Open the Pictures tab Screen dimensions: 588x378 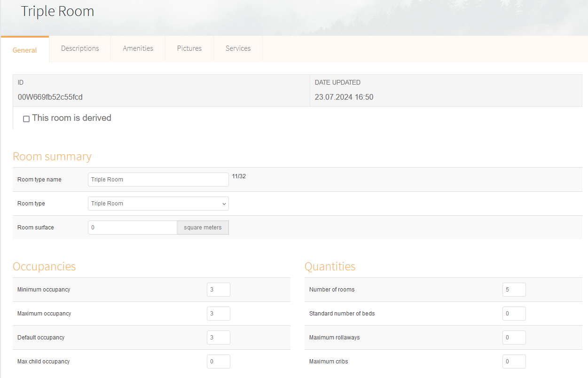click(x=189, y=48)
